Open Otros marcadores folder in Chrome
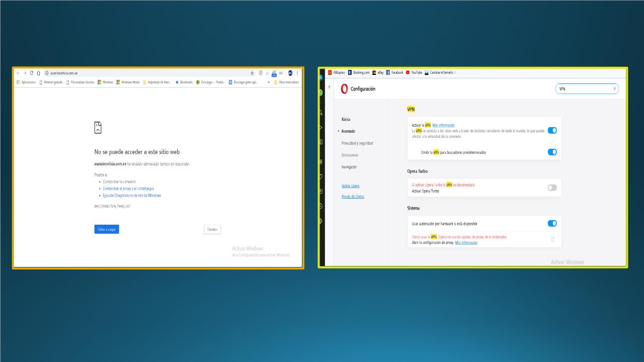This screenshot has height=362, width=644. (x=286, y=82)
